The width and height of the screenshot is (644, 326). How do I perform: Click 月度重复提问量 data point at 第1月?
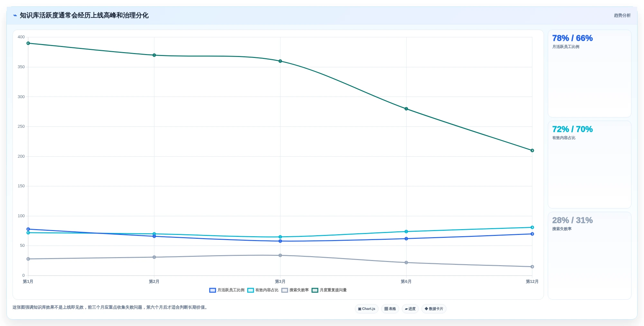pos(28,43)
